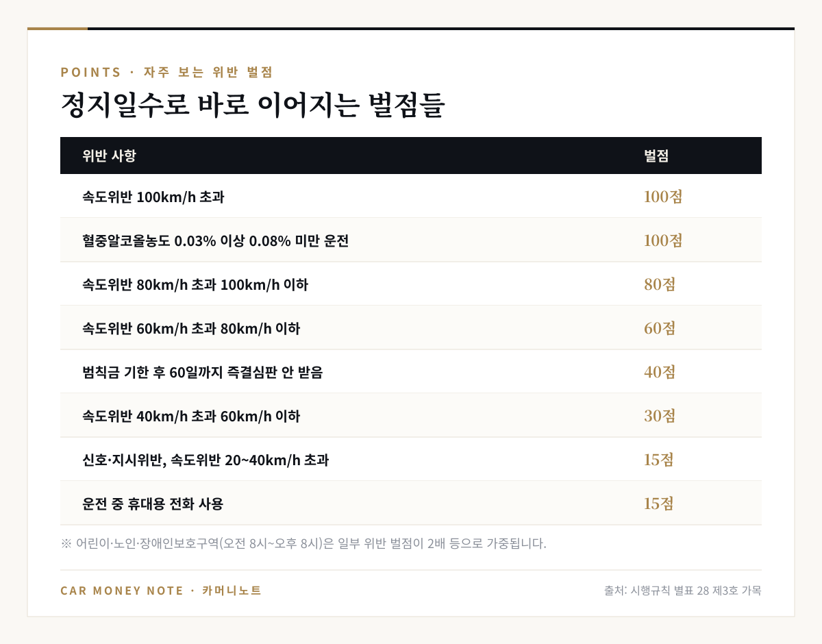Select the '혈중알코올농도 0.03% 이상 0.08% 미만 운전' row

[411, 240]
